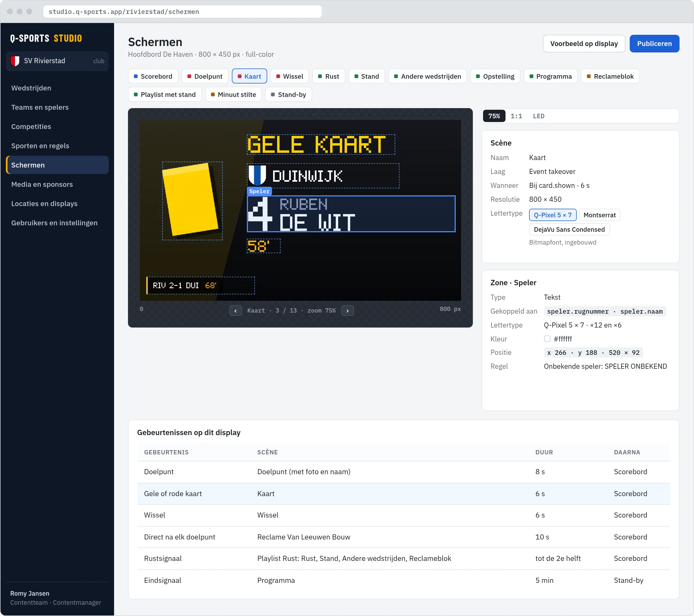Click the Publiceren button
Image resolution: width=694 pixels, height=616 pixels.
pos(654,44)
